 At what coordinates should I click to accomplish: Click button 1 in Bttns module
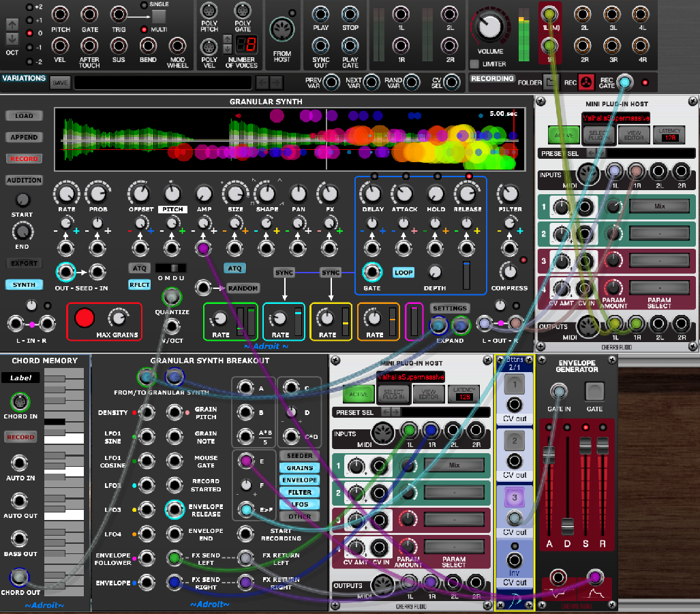pos(515,384)
